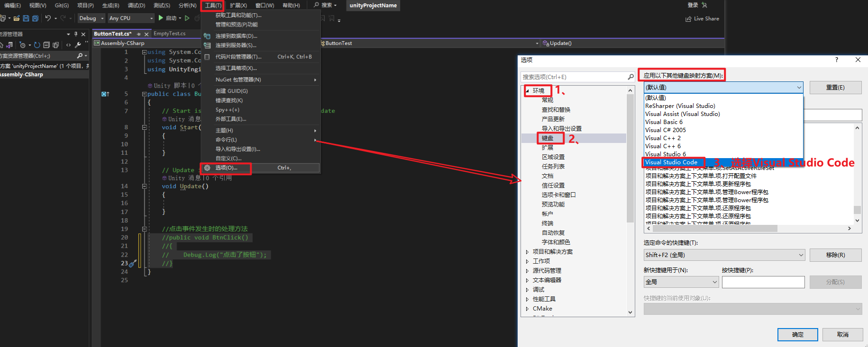Click the Unity message icon beside line 5

click(105, 94)
